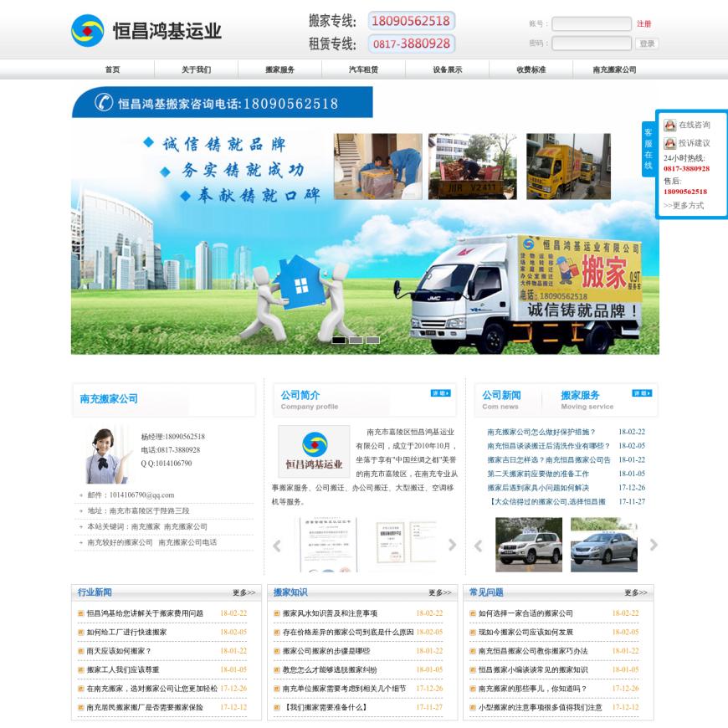Open 搬家服务 navigation item

pos(280,69)
